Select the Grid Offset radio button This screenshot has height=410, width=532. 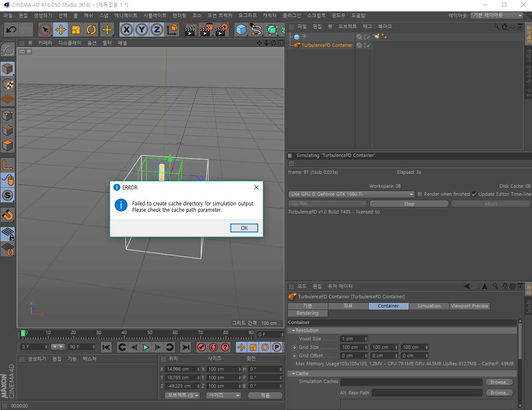coord(294,356)
